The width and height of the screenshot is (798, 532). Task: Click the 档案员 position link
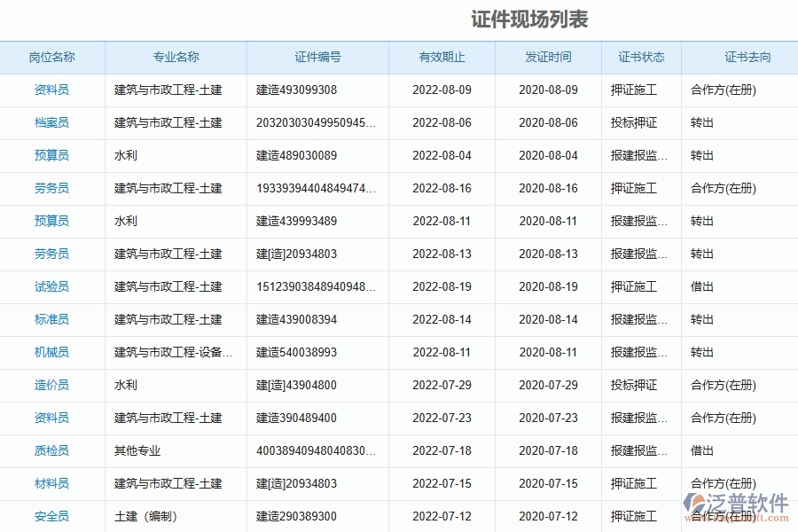pos(51,122)
